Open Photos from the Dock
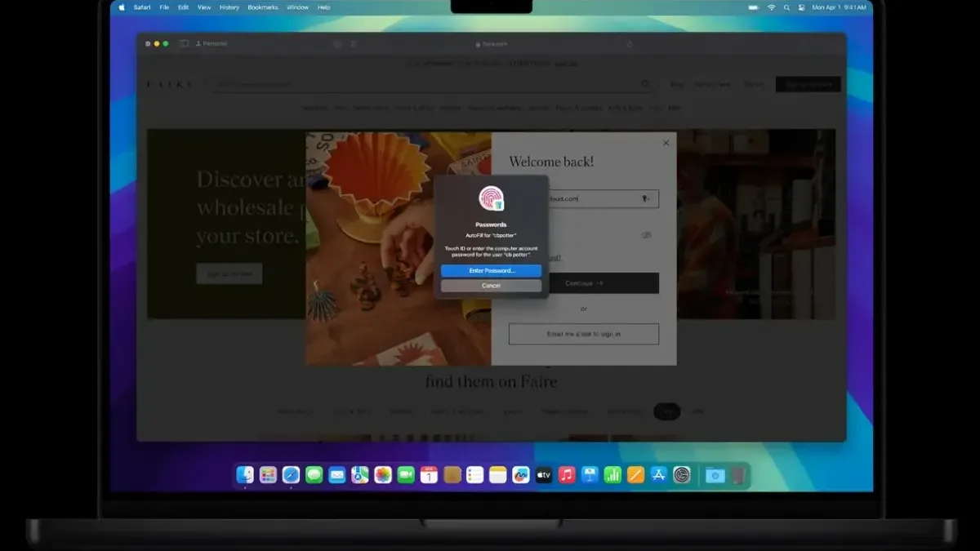Viewport: 980px width, 551px height. pyautogui.click(x=383, y=474)
